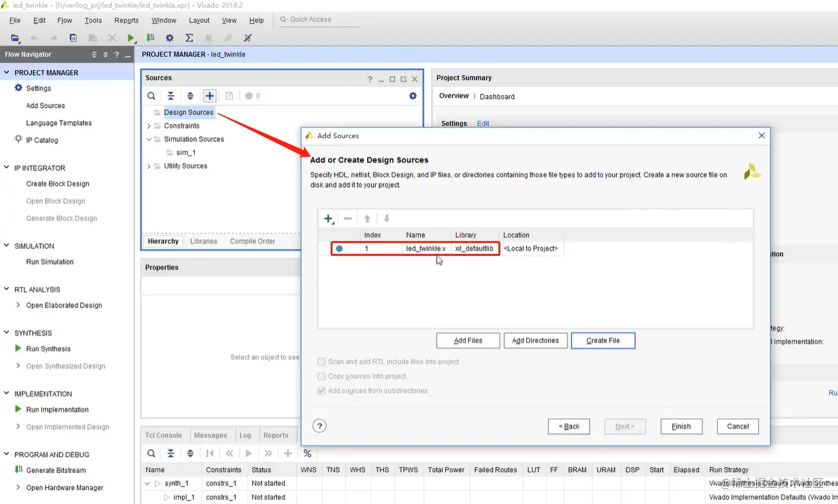Click the last icon in the main toolbar
The width and height of the screenshot is (838, 504).
tap(248, 38)
